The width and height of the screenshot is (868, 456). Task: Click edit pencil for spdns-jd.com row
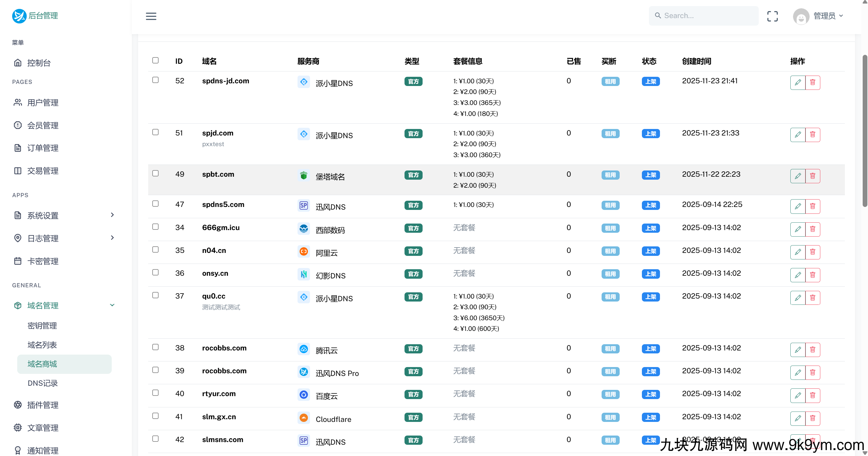tap(797, 82)
